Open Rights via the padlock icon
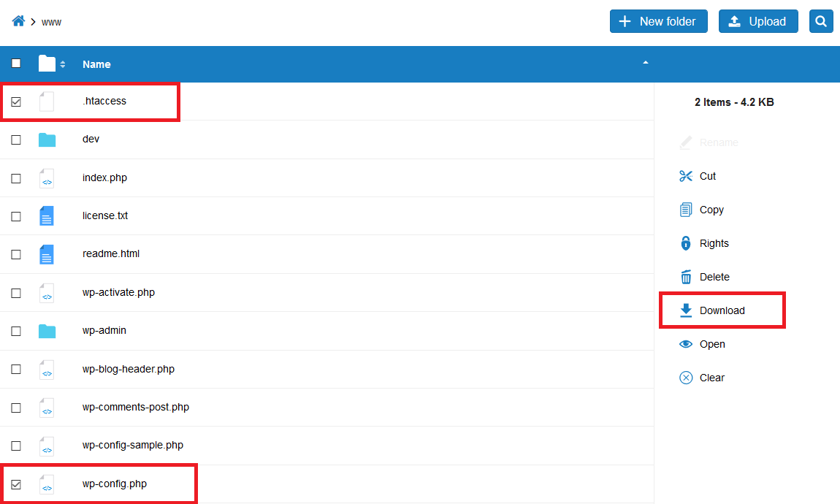The height and width of the screenshot is (504, 840). (686, 243)
